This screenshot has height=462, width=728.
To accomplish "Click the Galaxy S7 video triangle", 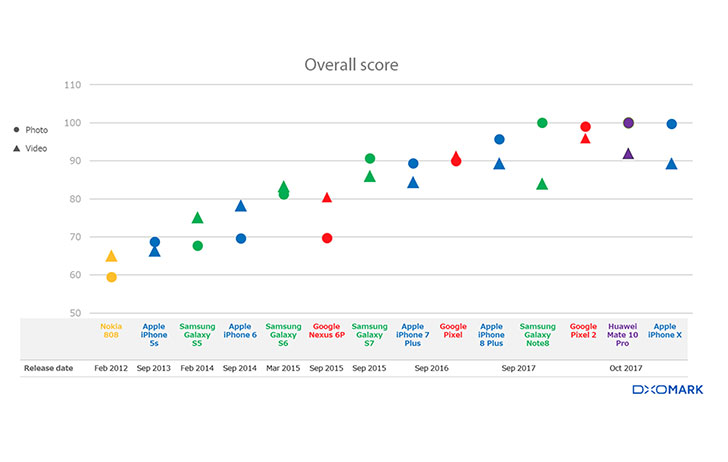I will [x=370, y=176].
